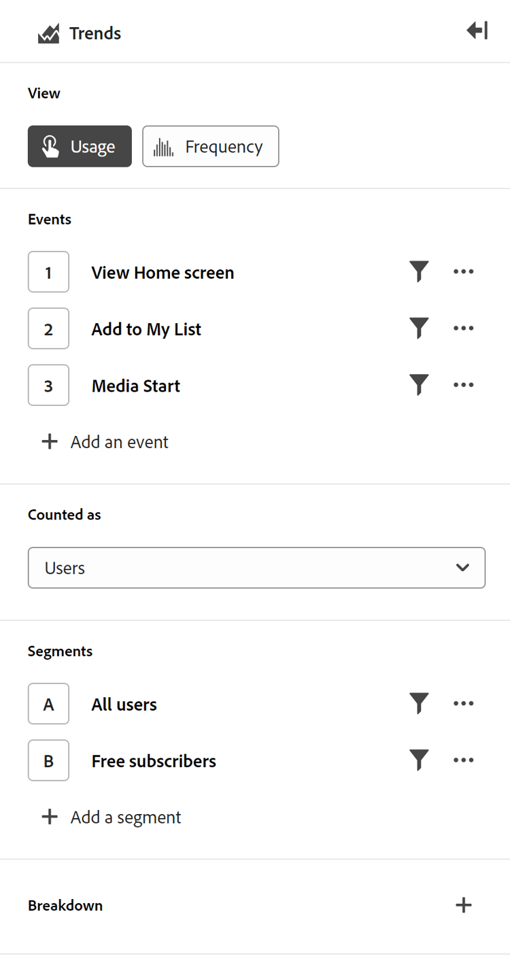Open filter for Free subscribers segment
The width and height of the screenshot is (510, 980).
tap(419, 760)
